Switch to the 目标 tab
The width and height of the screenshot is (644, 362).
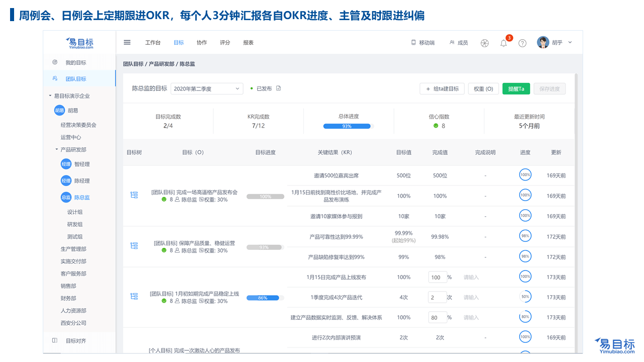click(179, 43)
